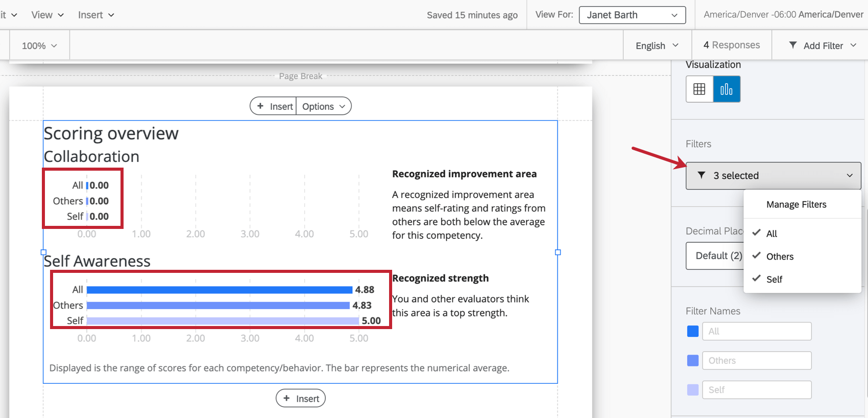
Task: Open the 100% zoom dropdown
Action: click(x=39, y=45)
